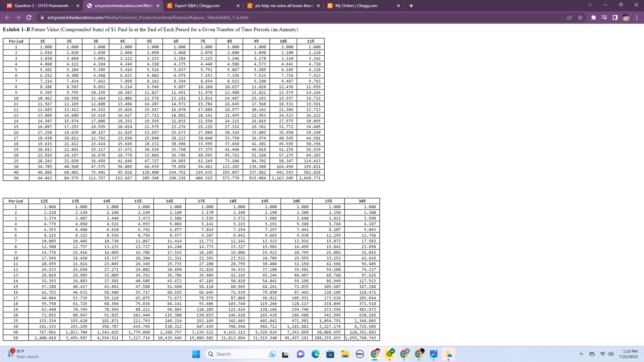Share this page icon in address bar
The width and height of the screenshot is (644, 362).
pos(570,17)
